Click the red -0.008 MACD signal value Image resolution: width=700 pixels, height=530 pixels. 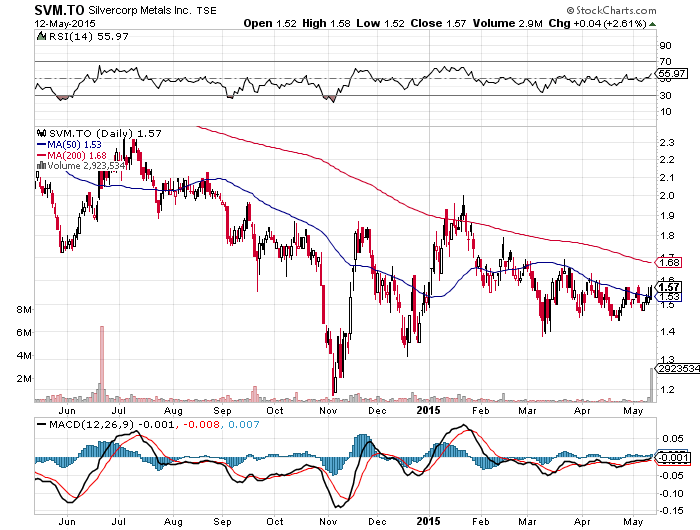click(201, 424)
